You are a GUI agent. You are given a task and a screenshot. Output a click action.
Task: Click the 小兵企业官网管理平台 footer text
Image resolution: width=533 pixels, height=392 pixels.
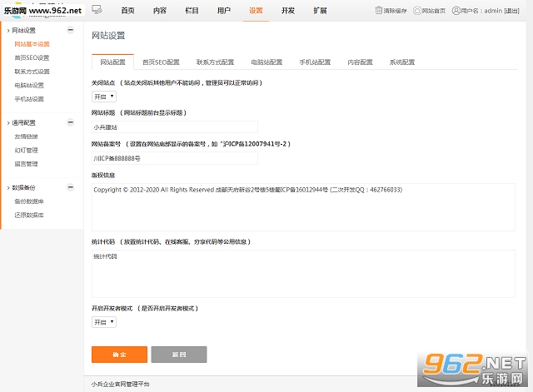pos(120,385)
